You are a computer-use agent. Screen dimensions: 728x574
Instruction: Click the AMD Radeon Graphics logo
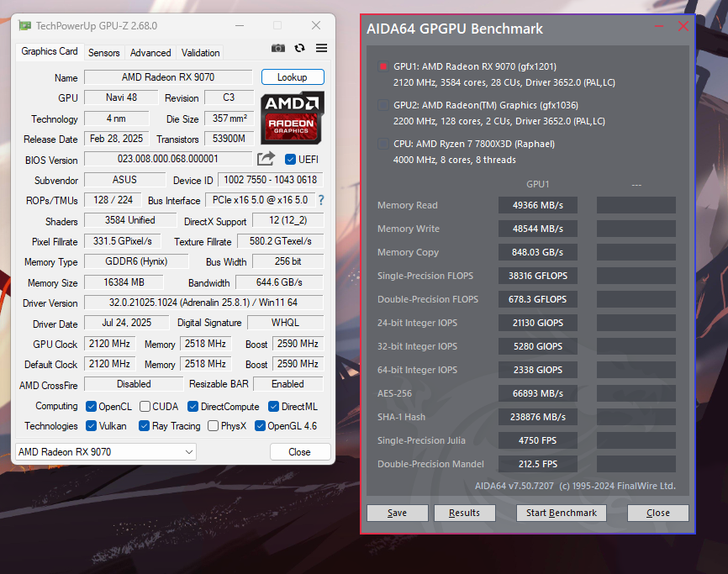tap(292, 118)
